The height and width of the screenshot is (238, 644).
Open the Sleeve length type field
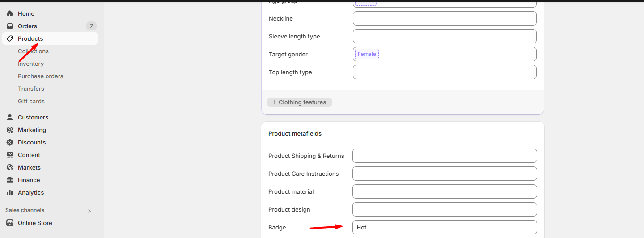(x=444, y=36)
